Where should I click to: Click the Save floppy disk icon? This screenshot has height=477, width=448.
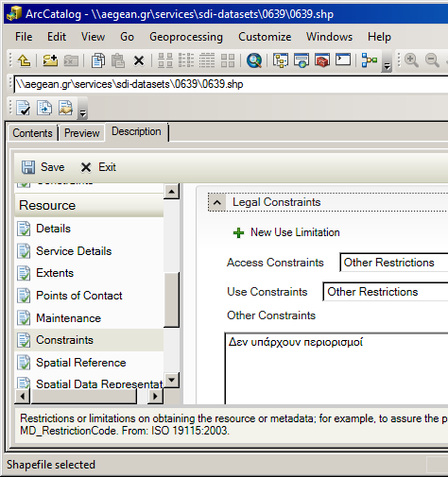coord(28,167)
